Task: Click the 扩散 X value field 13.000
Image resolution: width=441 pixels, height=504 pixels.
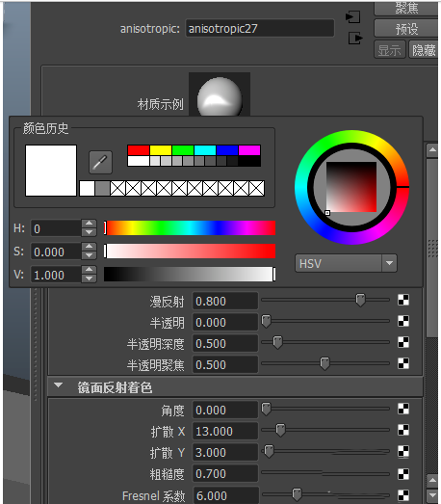Action: (225, 431)
